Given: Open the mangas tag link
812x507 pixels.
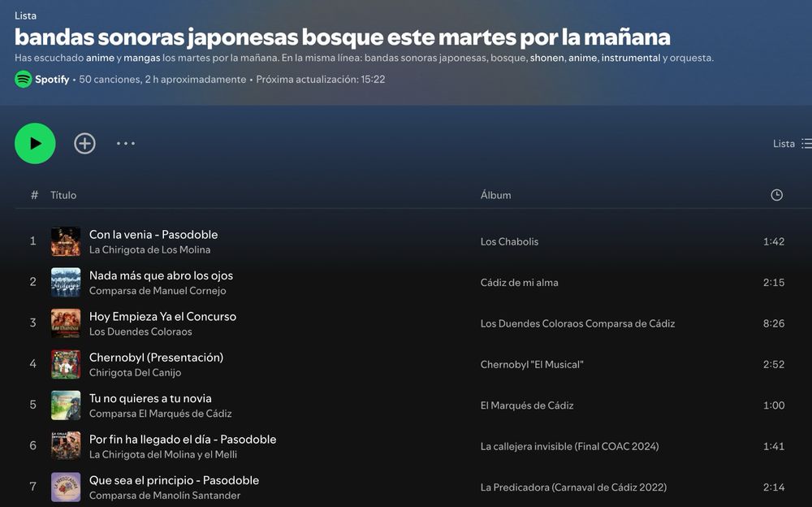Looking at the screenshot, I should (x=142, y=58).
